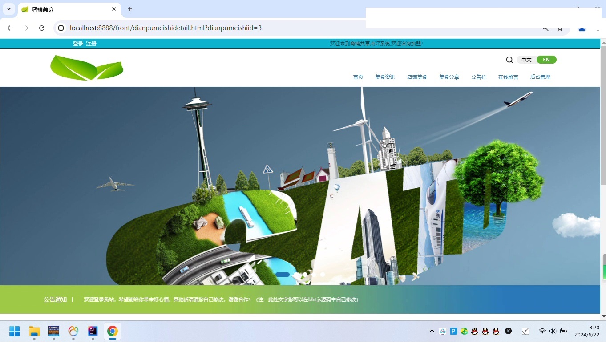Close the 店铺美食 browser tab
606x364 pixels.
pyautogui.click(x=114, y=9)
